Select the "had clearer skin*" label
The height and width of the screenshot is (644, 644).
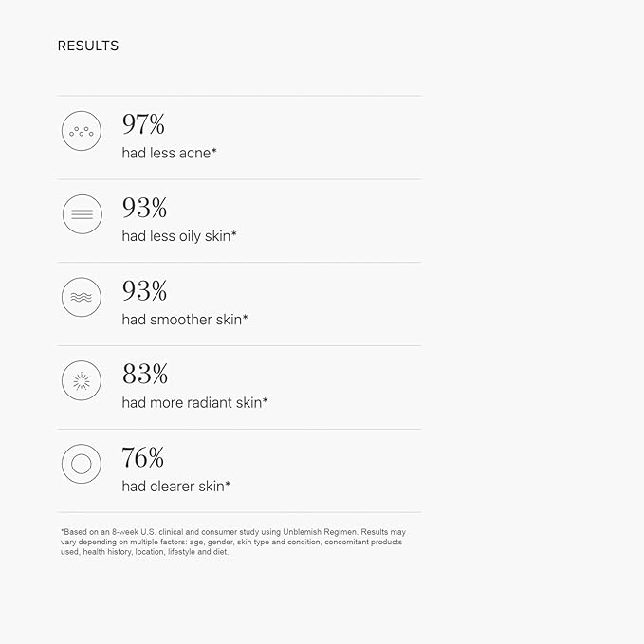176,487
